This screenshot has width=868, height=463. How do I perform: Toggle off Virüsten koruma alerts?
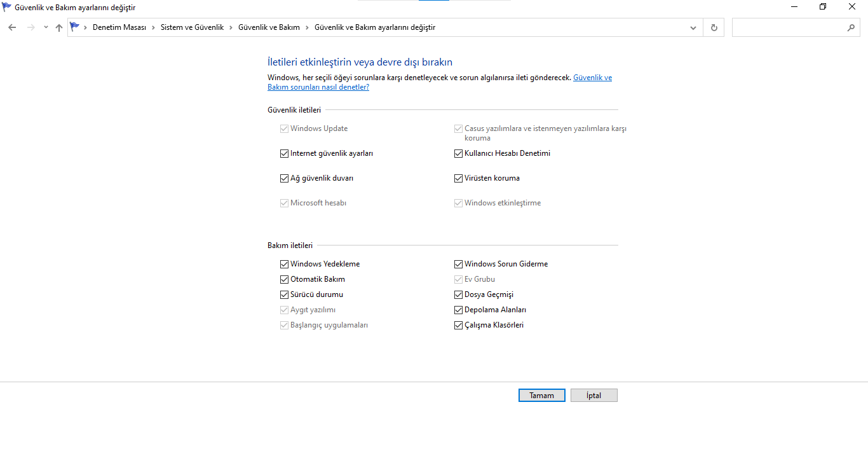[x=458, y=177]
